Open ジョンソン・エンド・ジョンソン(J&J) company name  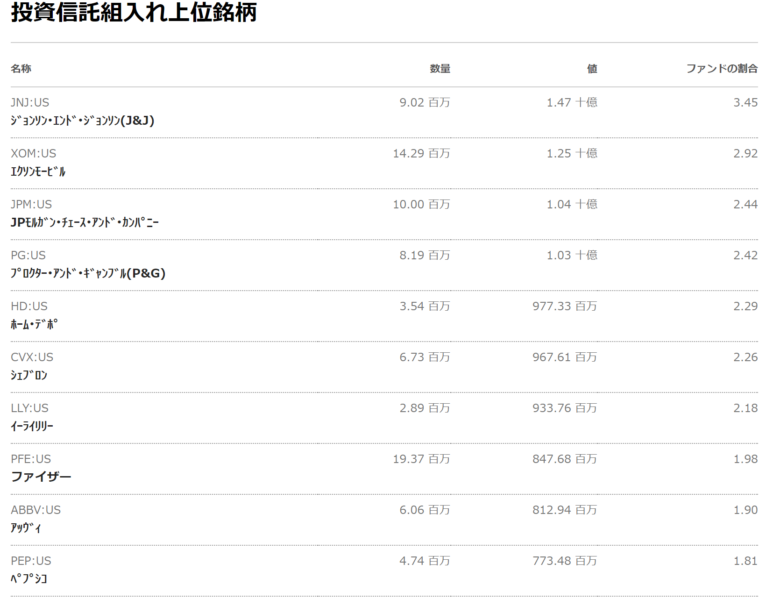83,120
